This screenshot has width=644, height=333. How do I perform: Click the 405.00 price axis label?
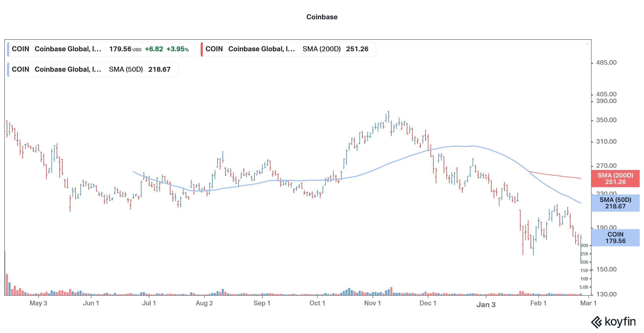606,94
